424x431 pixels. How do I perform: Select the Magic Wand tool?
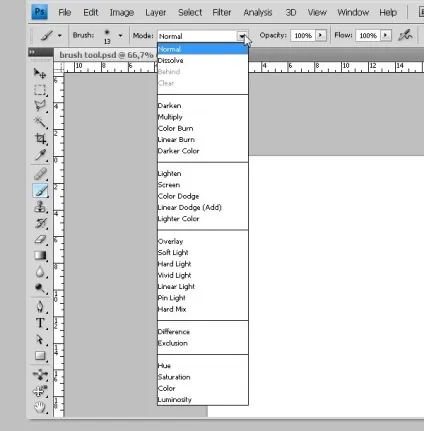tap(40, 122)
